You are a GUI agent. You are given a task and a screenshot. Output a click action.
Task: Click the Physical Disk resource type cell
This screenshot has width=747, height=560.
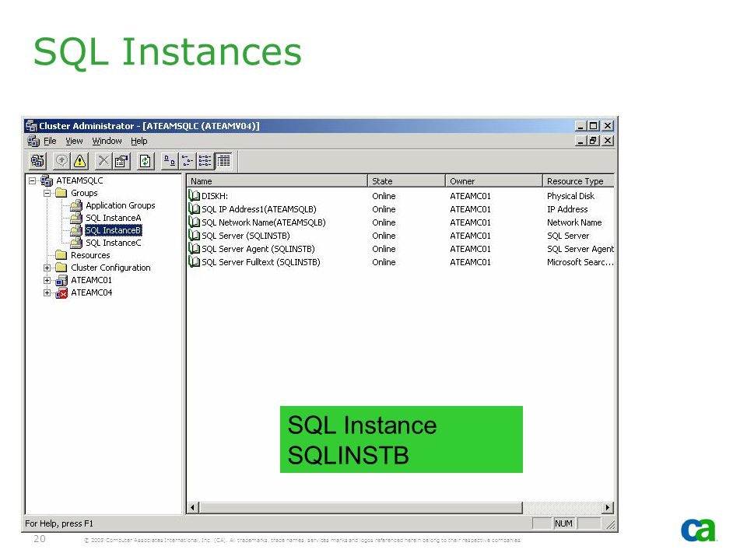(x=570, y=196)
